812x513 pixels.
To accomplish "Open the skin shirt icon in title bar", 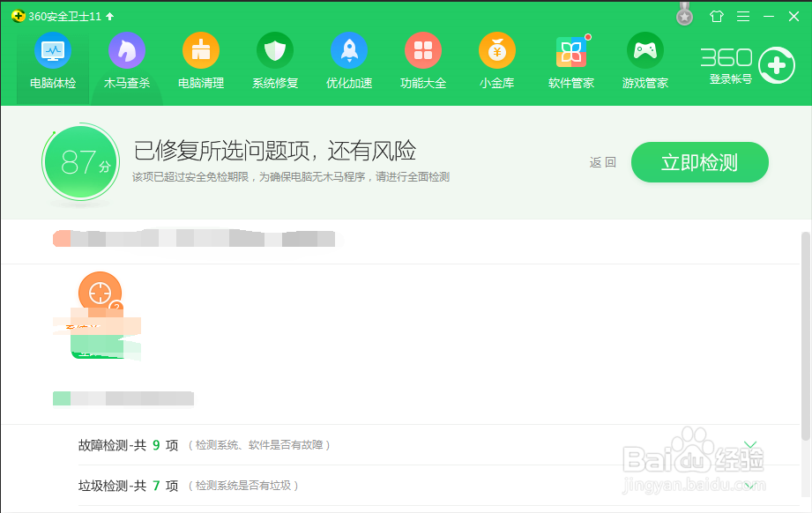I will click(717, 17).
